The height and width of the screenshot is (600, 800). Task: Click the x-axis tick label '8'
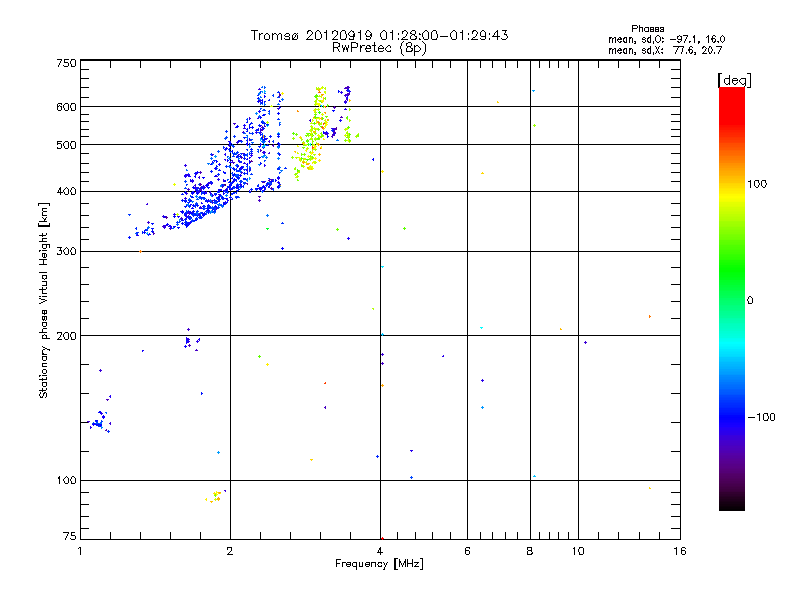coord(530,551)
